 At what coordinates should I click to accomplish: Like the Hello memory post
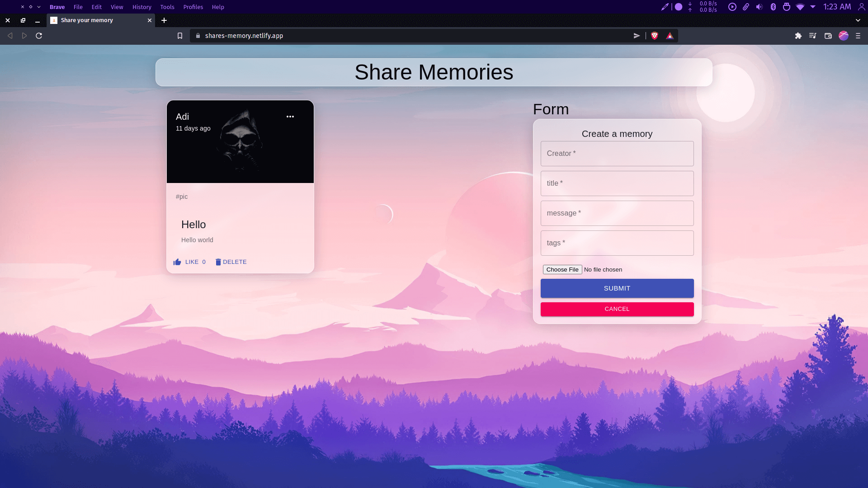[x=189, y=262]
